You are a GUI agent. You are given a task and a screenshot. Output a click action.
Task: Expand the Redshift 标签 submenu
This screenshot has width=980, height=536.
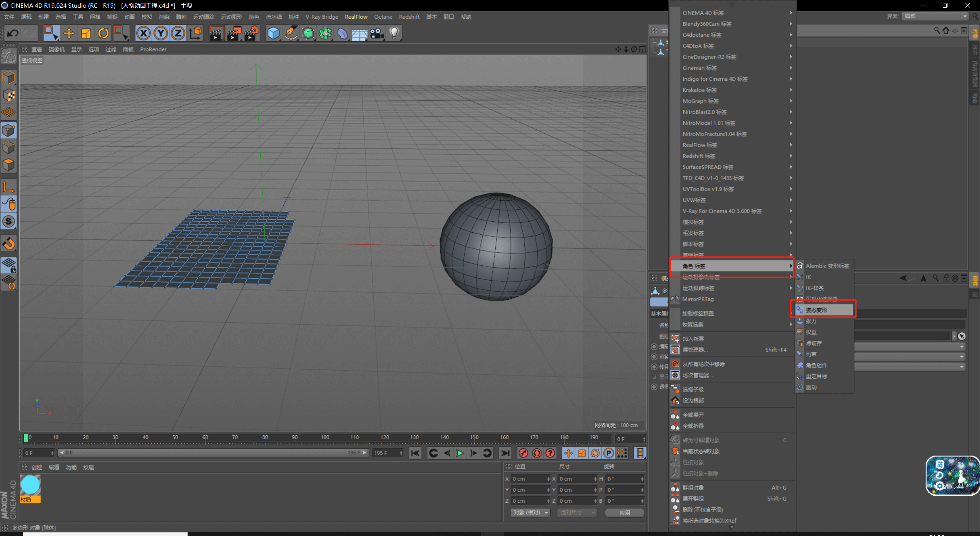click(732, 156)
